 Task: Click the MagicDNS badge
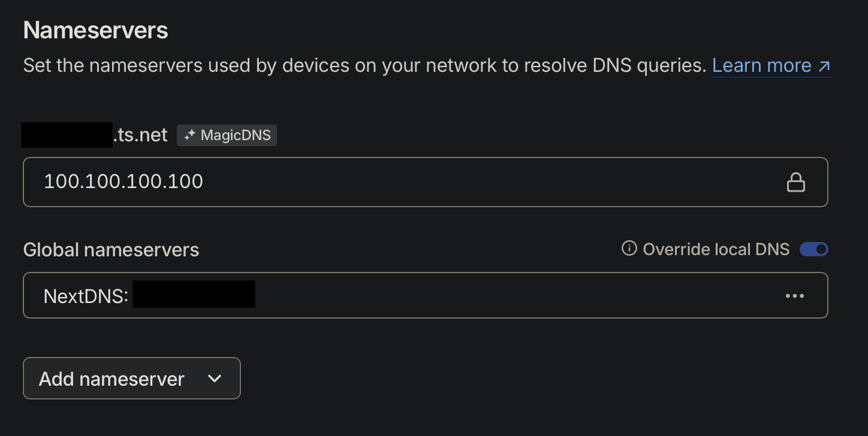pos(227,135)
